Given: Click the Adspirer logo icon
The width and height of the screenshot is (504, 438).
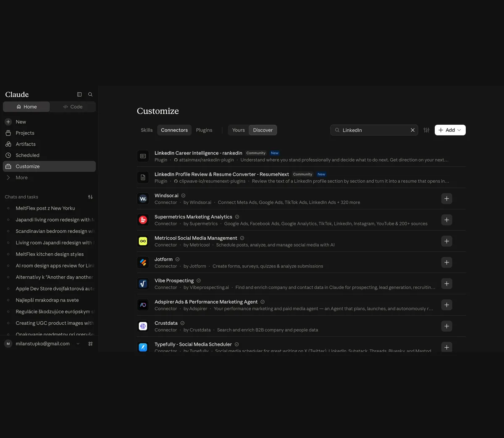Looking at the screenshot, I should tap(143, 305).
